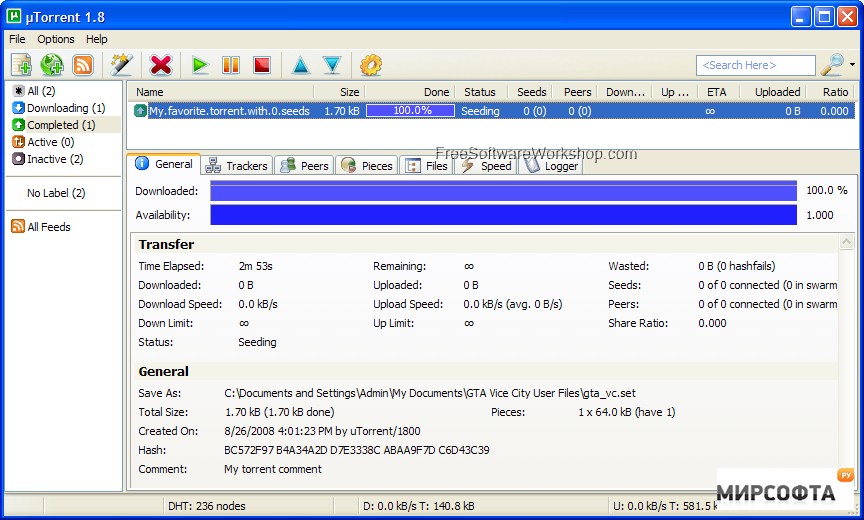
Task: Click the red Stop torrent button
Action: coord(262,65)
